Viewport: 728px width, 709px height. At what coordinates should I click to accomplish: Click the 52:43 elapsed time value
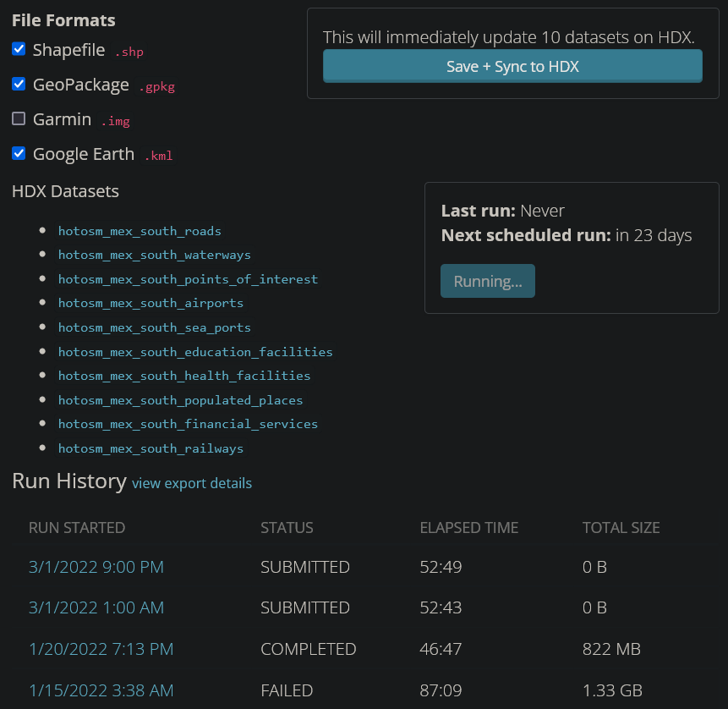[441, 607]
